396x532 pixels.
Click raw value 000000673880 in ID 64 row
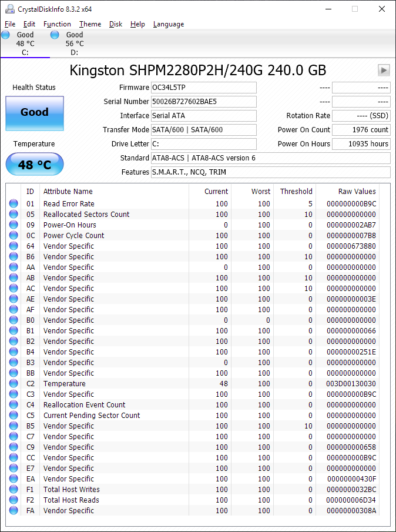point(351,246)
